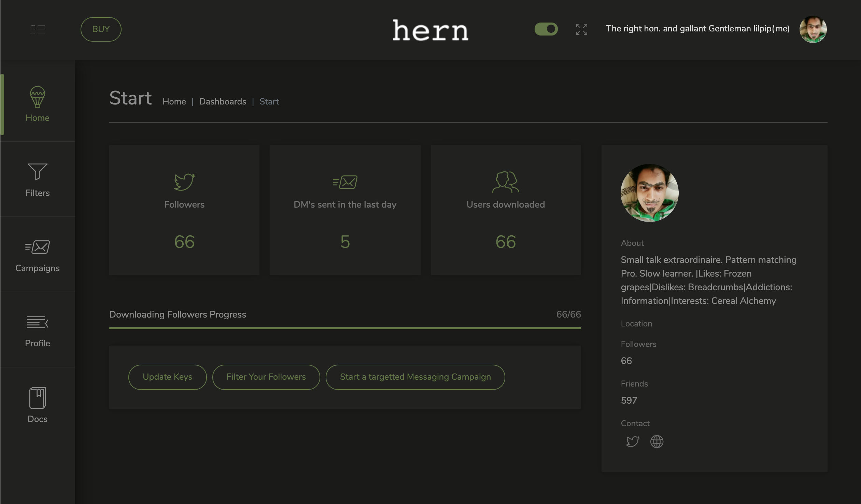Click the Update Keys button
The image size is (861, 504).
pyautogui.click(x=167, y=377)
